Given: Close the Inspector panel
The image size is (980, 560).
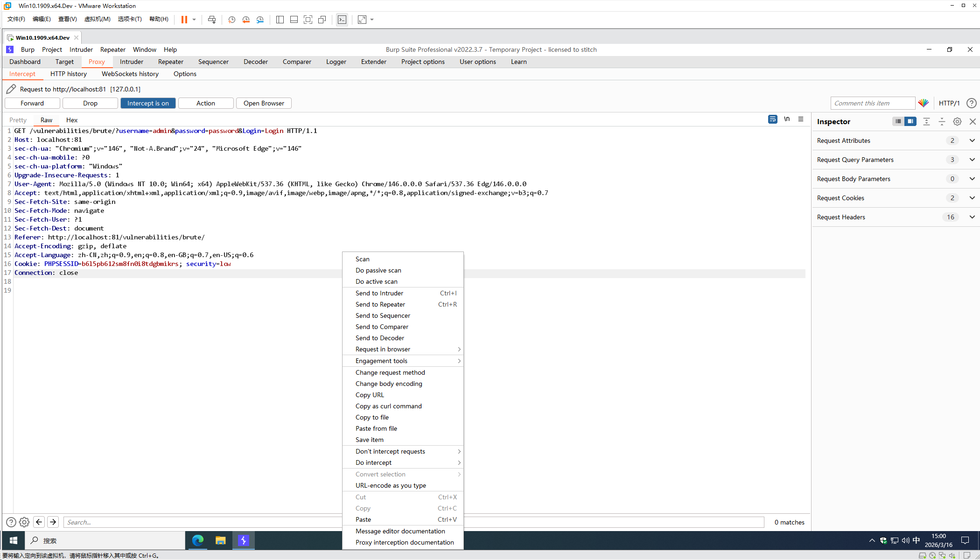Looking at the screenshot, I should click(x=973, y=122).
